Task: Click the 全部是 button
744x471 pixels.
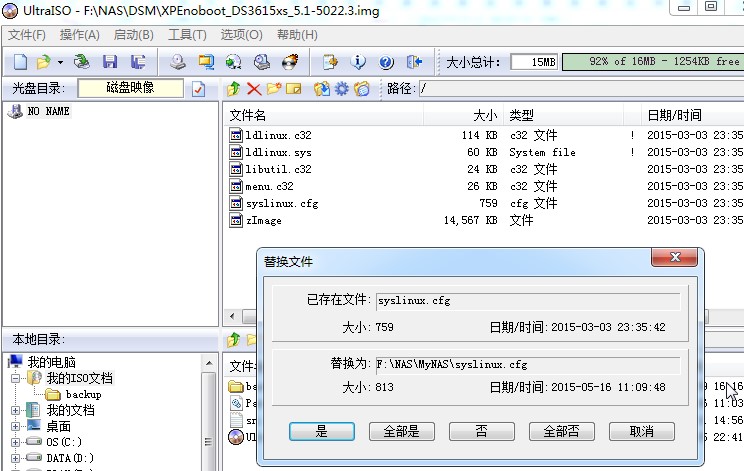Action: click(401, 431)
